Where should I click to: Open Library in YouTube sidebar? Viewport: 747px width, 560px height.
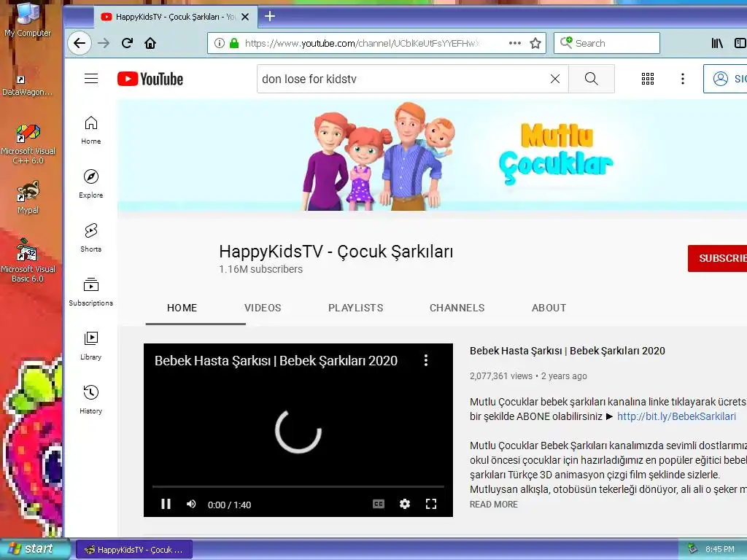[x=91, y=346]
